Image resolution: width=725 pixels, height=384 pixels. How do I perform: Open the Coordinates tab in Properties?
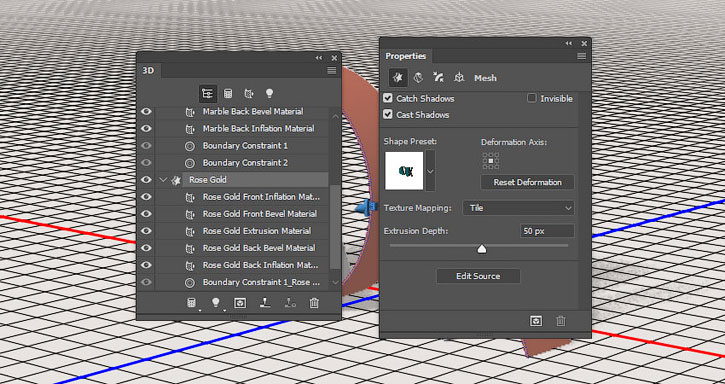(x=459, y=78)
